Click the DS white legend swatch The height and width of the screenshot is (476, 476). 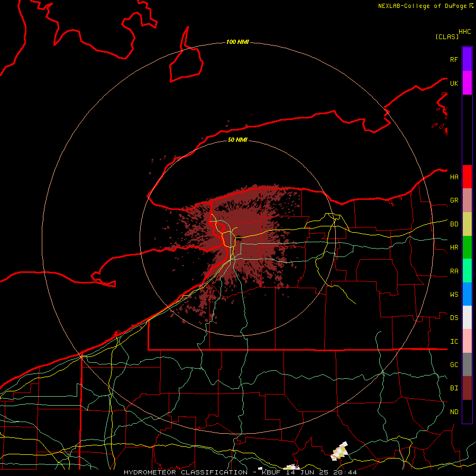pyautogui.click(x=467, y=317)
